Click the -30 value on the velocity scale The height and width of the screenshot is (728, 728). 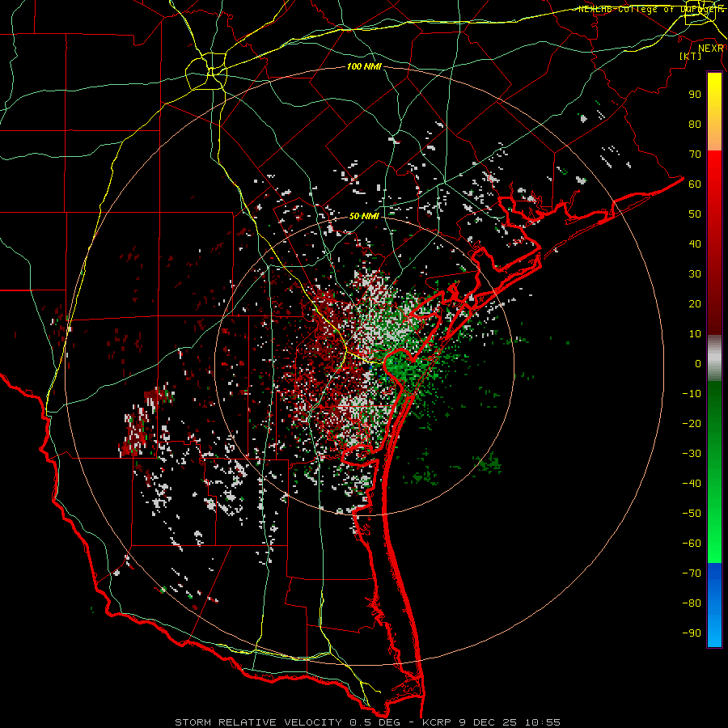(692, 454)
